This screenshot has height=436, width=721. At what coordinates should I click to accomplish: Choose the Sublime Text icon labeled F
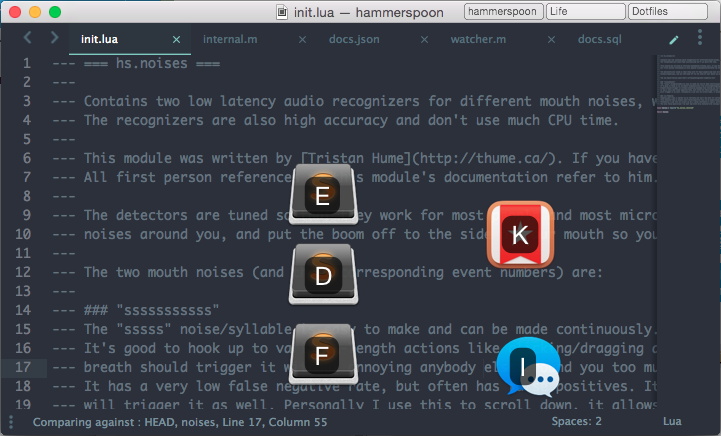(x=321, y=354)
